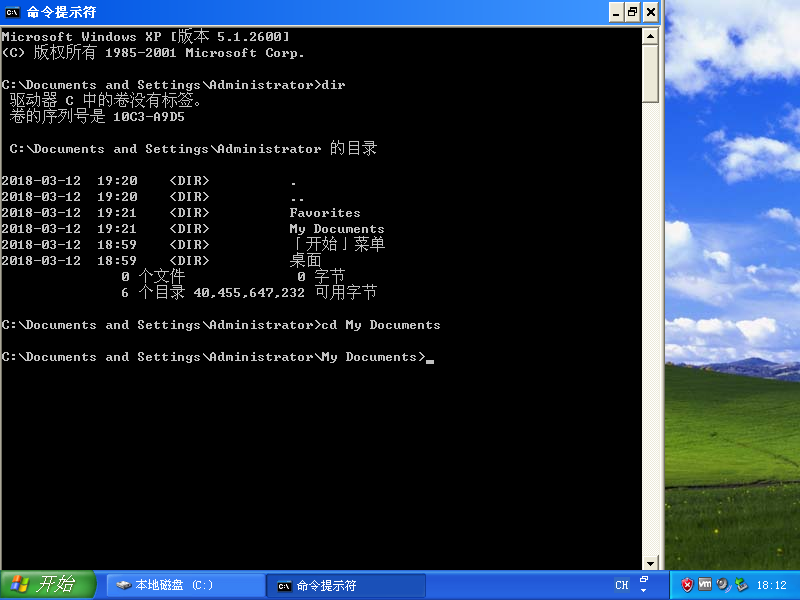Click the '0 个文件' file count text
Screen dimensions: 800x600
tap(153, 277)
